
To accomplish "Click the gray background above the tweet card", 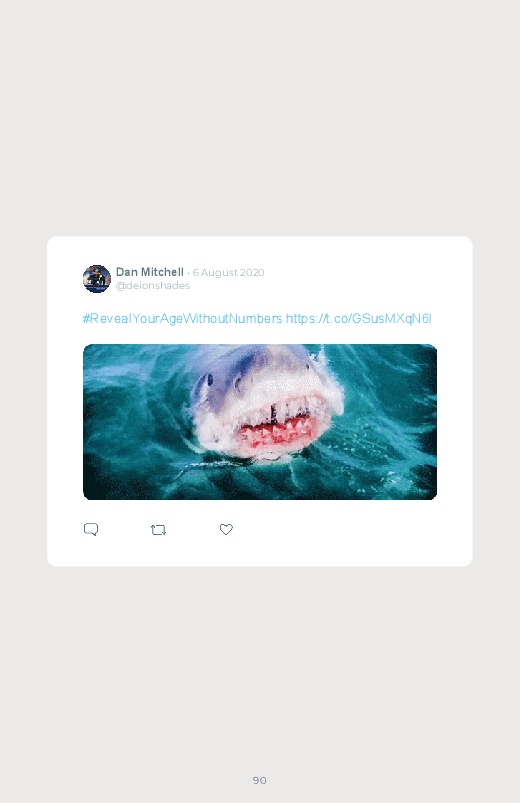I will click(x=260, y=118).
